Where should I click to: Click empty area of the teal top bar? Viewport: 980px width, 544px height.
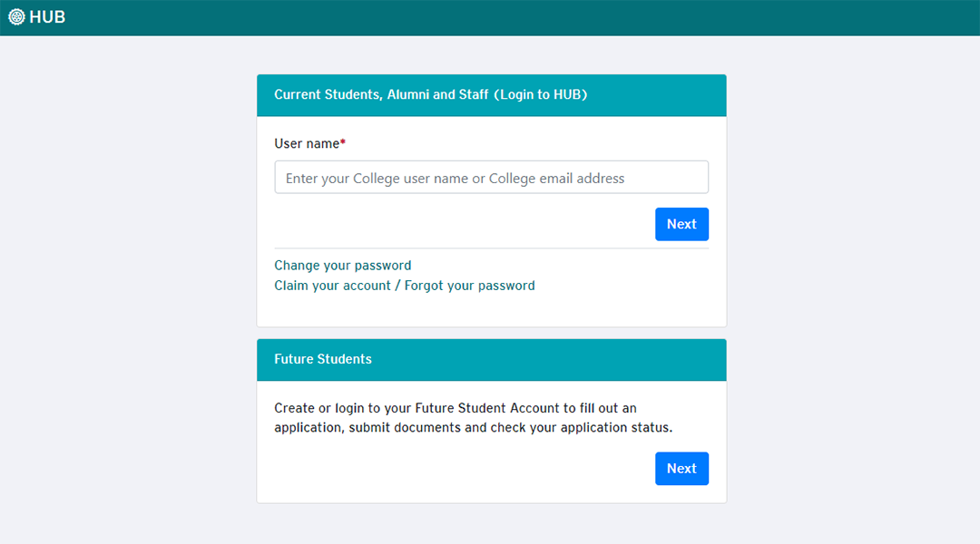coord(544,17)
